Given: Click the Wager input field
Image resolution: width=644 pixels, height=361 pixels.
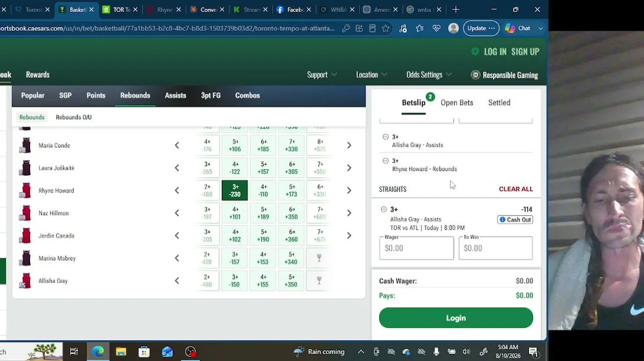Looking at the screenshot, I should (x=416, y=248).
